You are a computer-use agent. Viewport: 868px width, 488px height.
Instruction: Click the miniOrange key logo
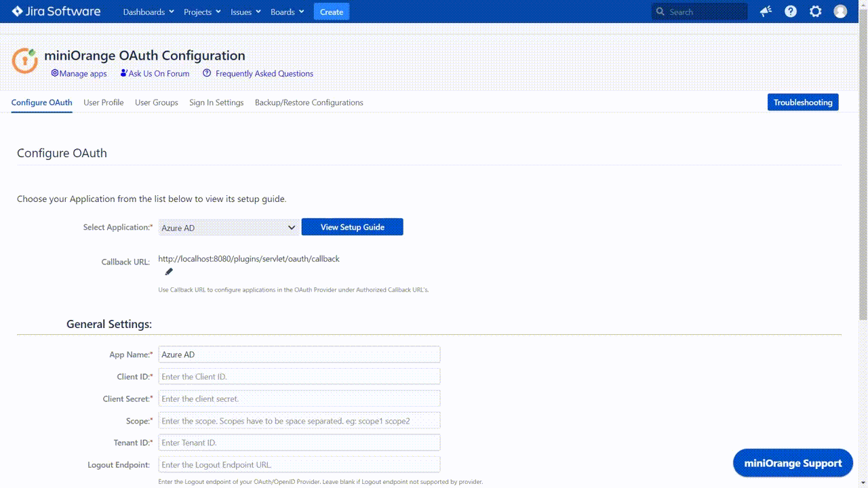pyautogui.click(x=25, y=61)
